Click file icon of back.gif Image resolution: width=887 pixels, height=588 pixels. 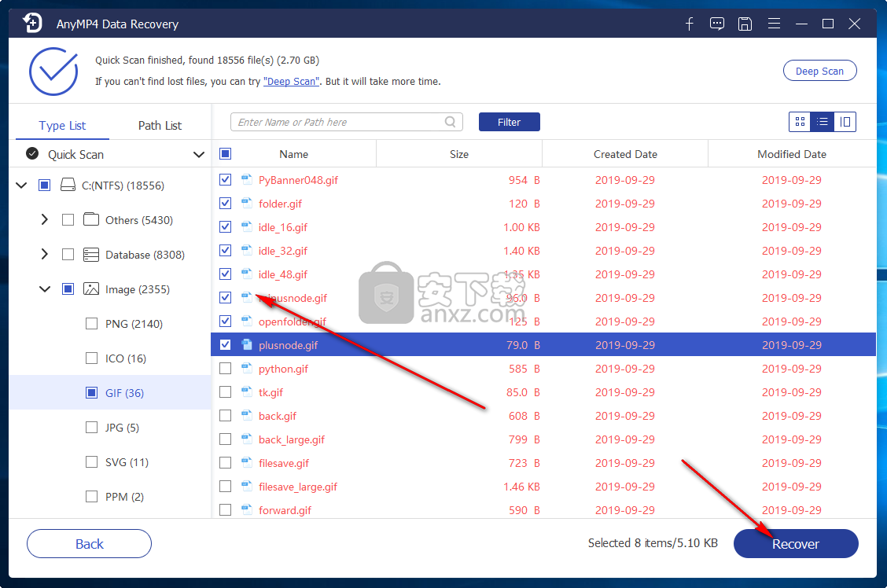247,416
